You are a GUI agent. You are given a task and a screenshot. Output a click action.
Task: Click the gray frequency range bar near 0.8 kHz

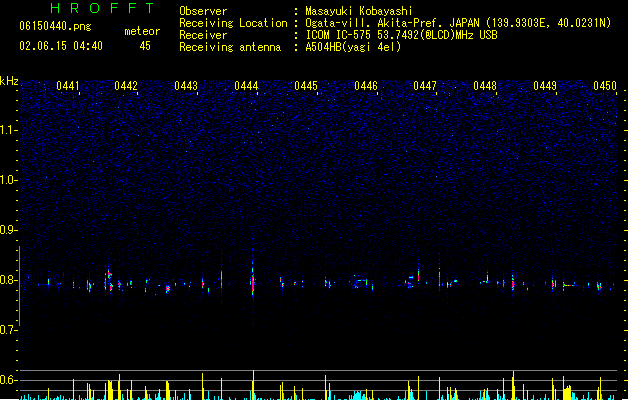pyautogui.click(x=19, y=286)
